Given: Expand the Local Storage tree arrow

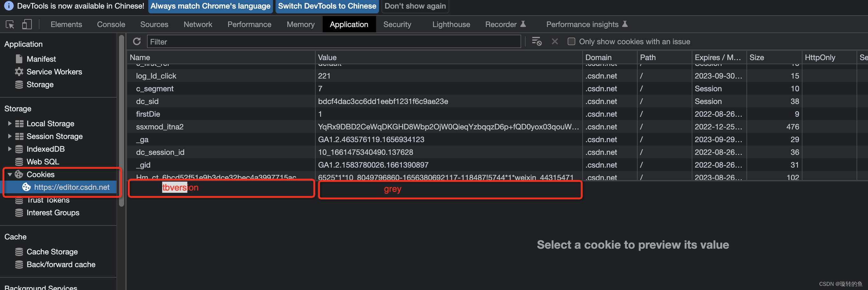Looking at the screenshot, I should tap(10, 124).
